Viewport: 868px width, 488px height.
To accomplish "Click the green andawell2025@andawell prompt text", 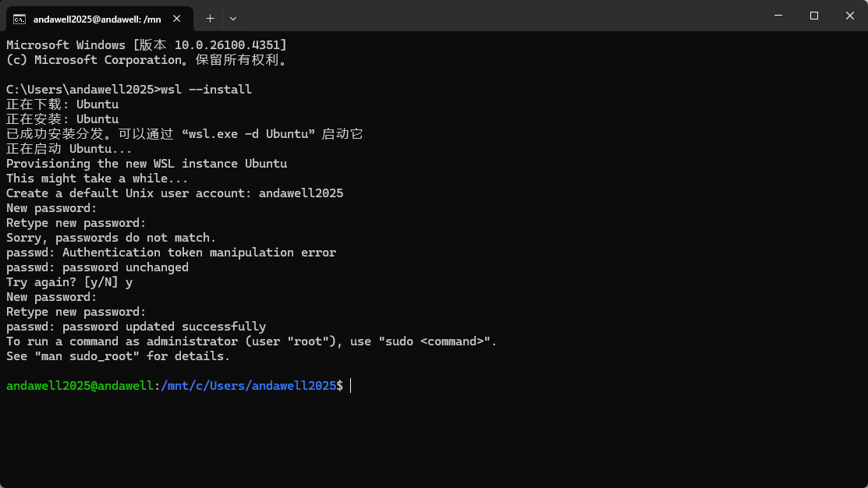I will pos(80,386).
